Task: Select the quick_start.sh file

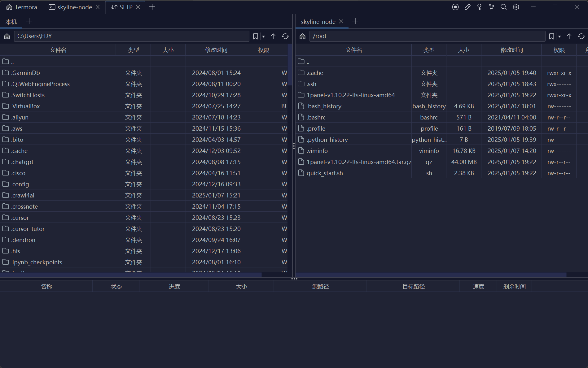Action: [x=325, y=173]
